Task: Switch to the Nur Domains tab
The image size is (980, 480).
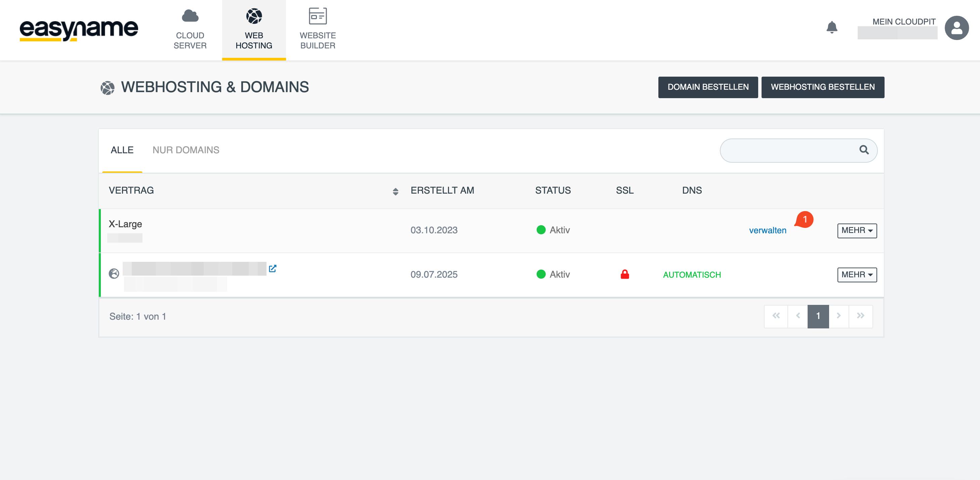Action: coord(186,150)
